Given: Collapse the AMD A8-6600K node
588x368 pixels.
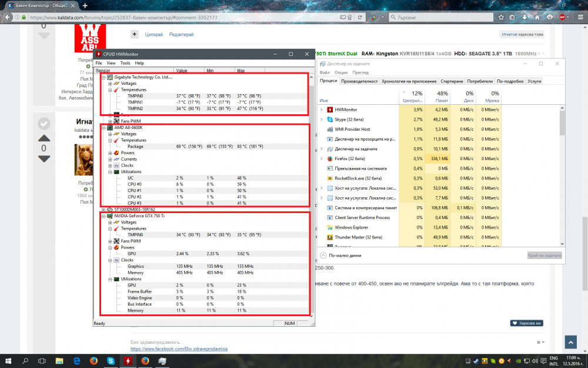Looking at the screenshot, I should [x=103, y=127].
